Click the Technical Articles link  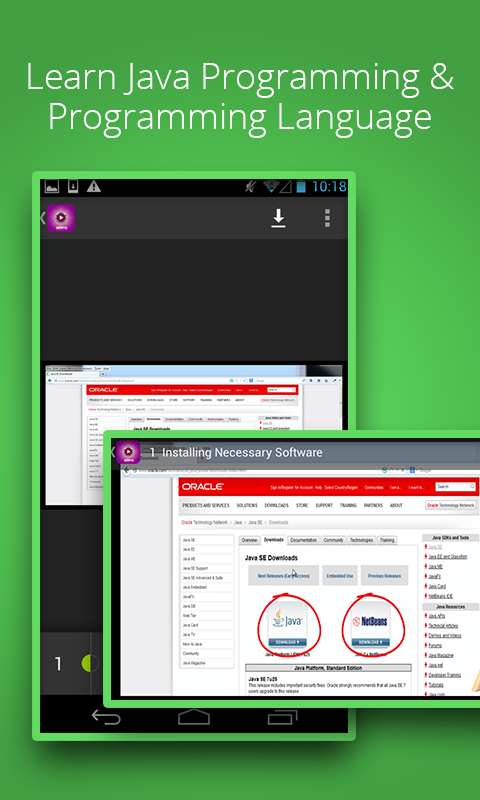(x=443, y=626)
